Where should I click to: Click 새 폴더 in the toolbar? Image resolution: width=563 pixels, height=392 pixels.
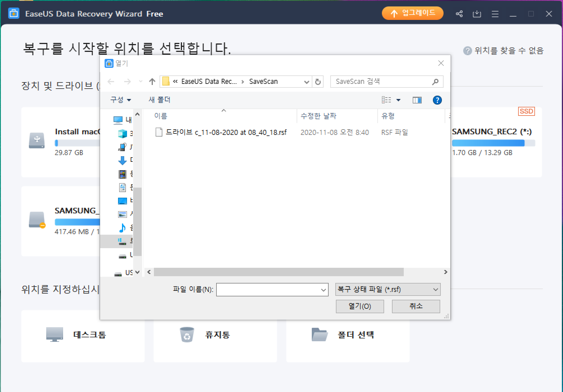[x=159, y=100]
